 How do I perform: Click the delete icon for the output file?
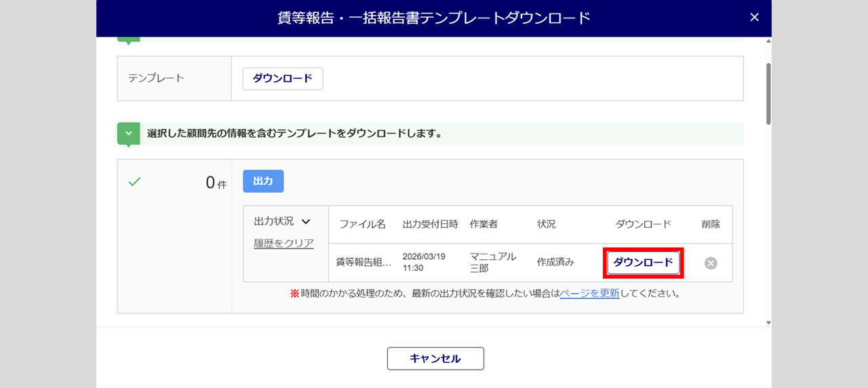[711, 263]
